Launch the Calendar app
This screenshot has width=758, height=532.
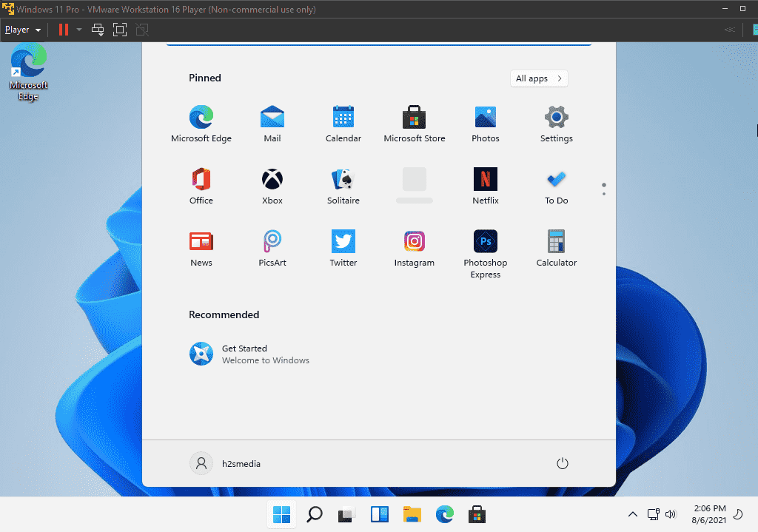(x=343, y=124)
